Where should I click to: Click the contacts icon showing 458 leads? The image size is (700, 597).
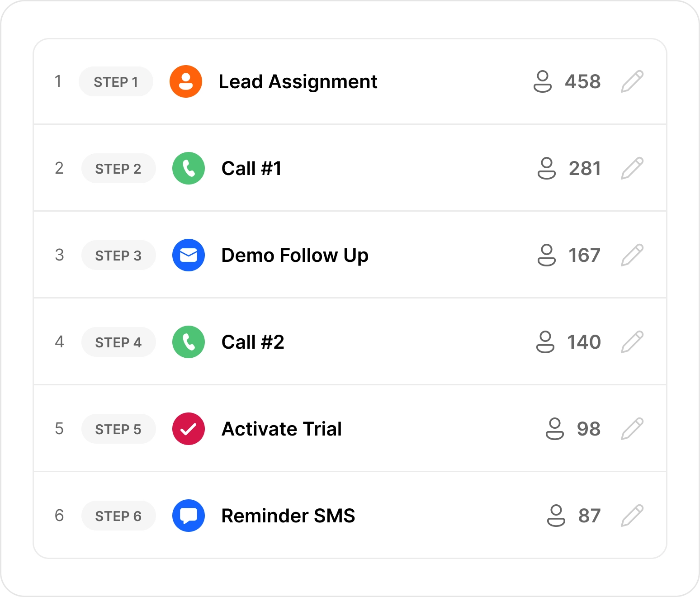click(544, 81)
